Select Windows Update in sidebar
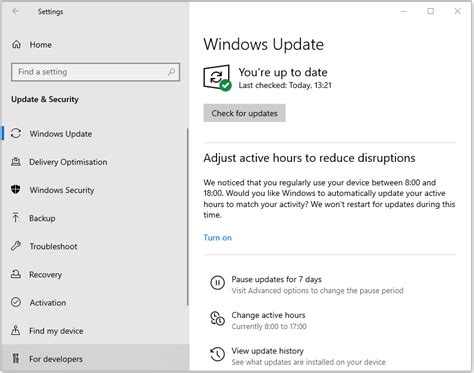Image resolution: width=474 pixels, height=373 pixels. [x=94, y=134]
